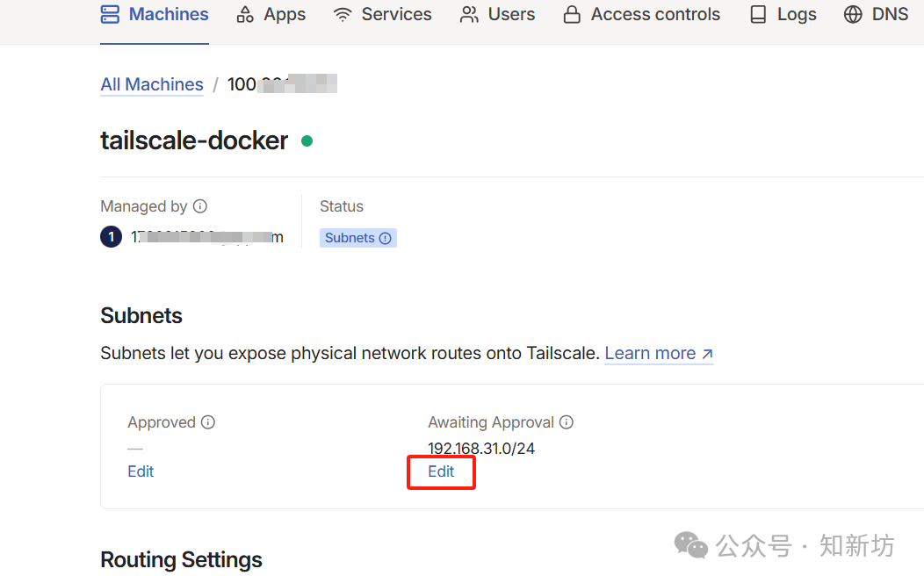
Task: Click the Access controls lock icon
Action: [x=572, y=15]
